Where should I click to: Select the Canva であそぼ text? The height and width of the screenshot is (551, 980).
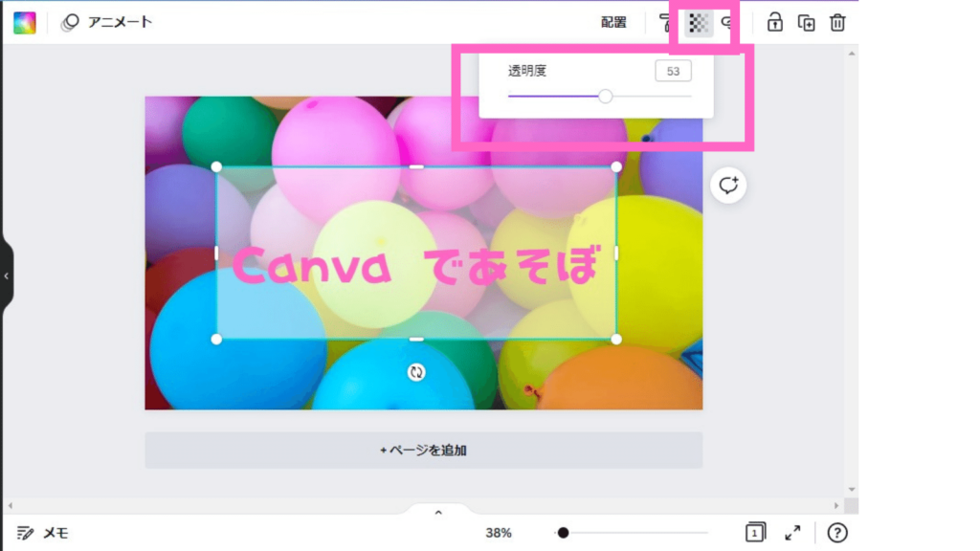(416, 265)
